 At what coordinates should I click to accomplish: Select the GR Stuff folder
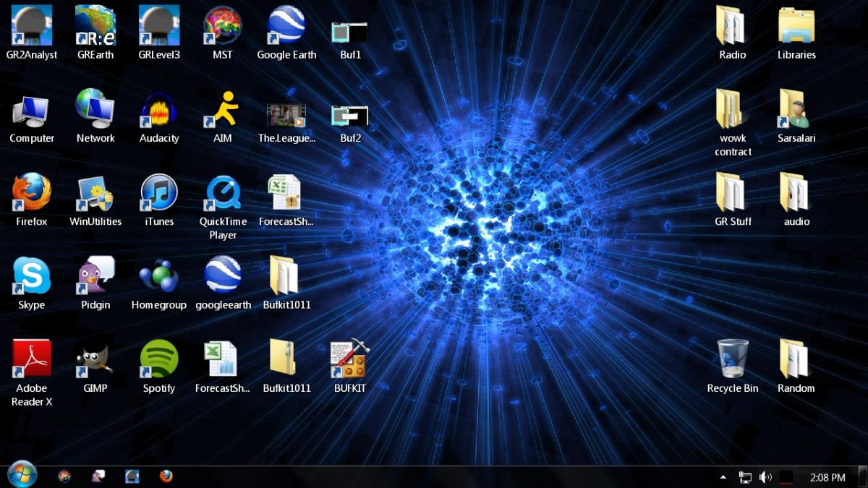tap(733, 200)
